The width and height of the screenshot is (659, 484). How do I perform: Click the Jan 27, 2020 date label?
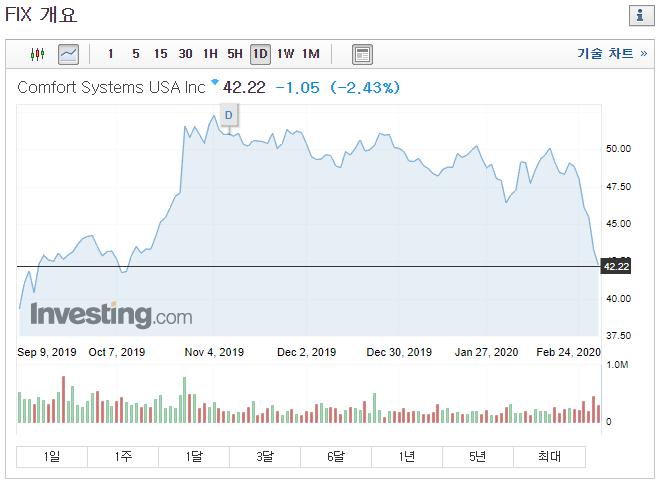[486, 352]
